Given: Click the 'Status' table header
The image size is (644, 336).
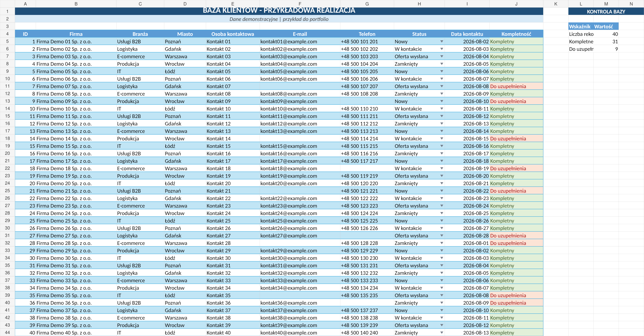Looking at the screenshot, I should point(419,34).
